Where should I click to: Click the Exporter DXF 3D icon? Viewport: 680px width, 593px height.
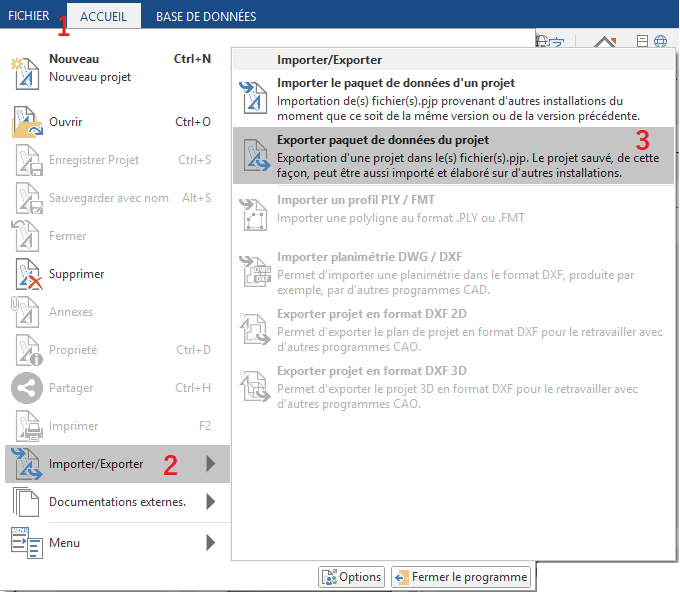click(x=255, y=386)
